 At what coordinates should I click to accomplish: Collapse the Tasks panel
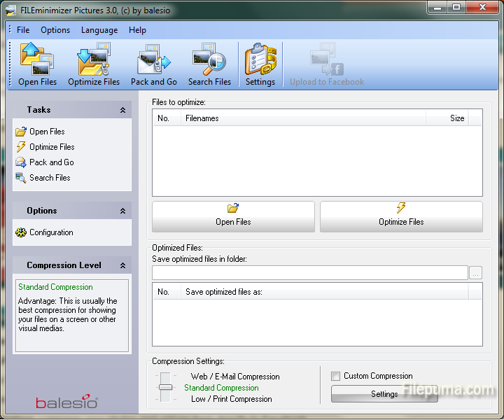(x=122, y=110)
